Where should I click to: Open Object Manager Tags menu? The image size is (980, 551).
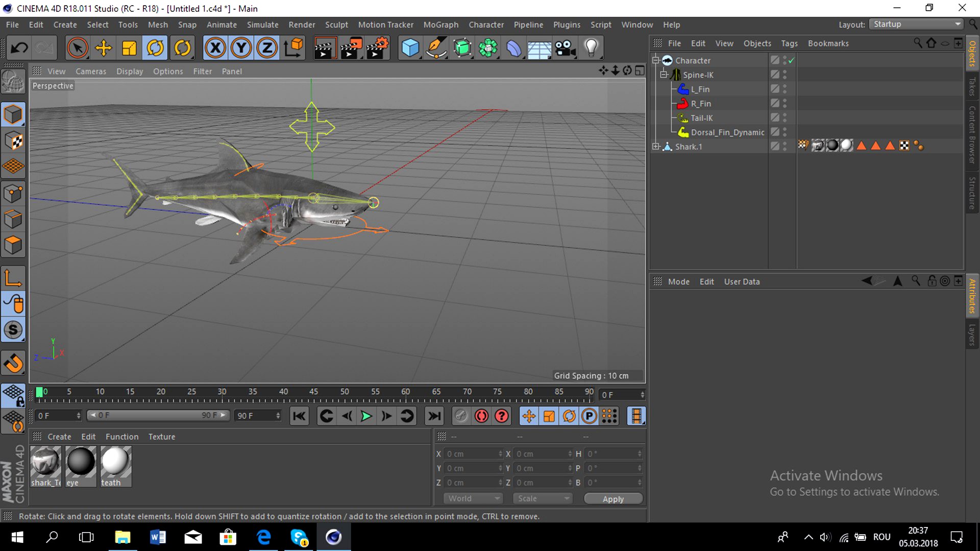pos(789,43)
